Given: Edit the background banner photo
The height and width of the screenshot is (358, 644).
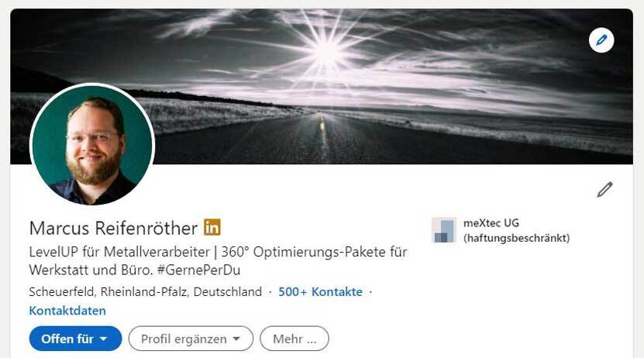Looking at the screenshot, I should point(601,40).
